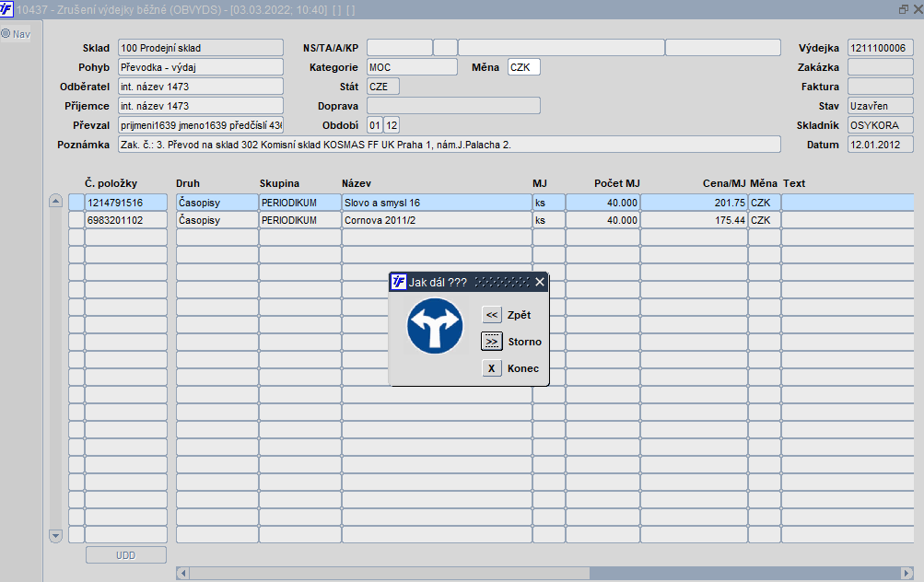Image resolution: width=924 pixels, height=582 pixels.
Task: Click horizontal scrollbar left arrow
Action: pyautogui.click(x=183, y=573)
